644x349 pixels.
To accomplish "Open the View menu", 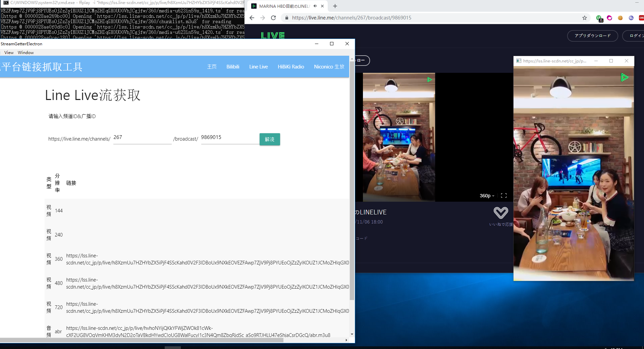I will point(9,53).
